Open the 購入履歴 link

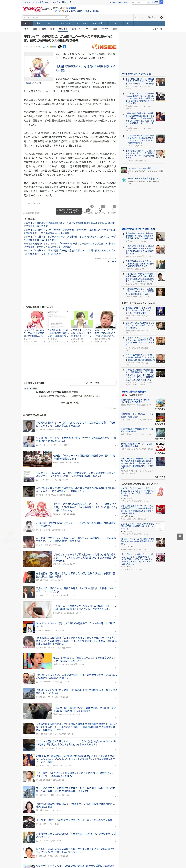point(152,17)
